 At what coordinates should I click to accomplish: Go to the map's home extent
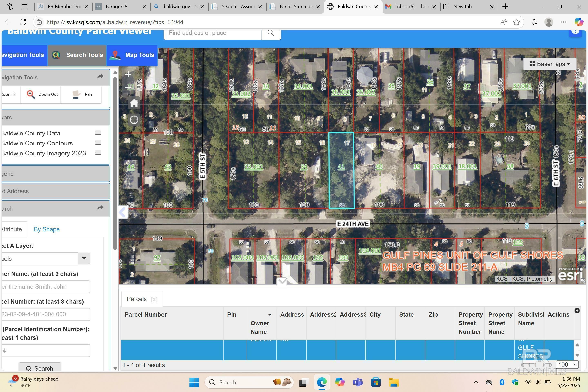tap(134, 103)
